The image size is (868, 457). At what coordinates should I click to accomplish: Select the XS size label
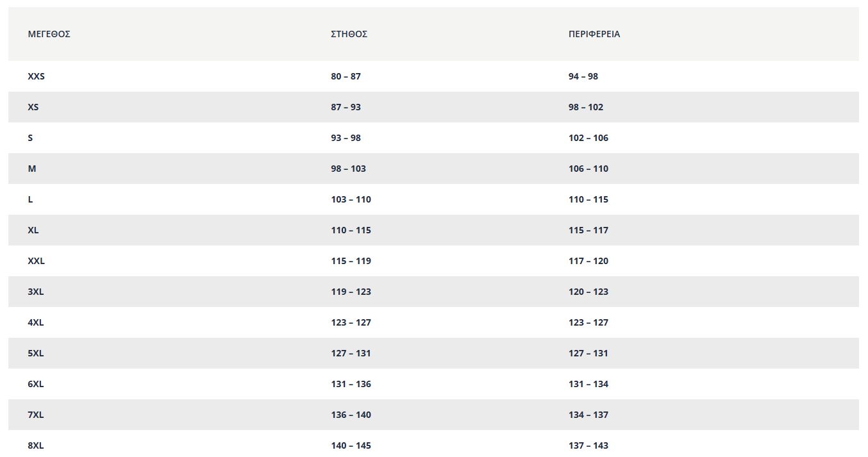(x=33, y=107)
